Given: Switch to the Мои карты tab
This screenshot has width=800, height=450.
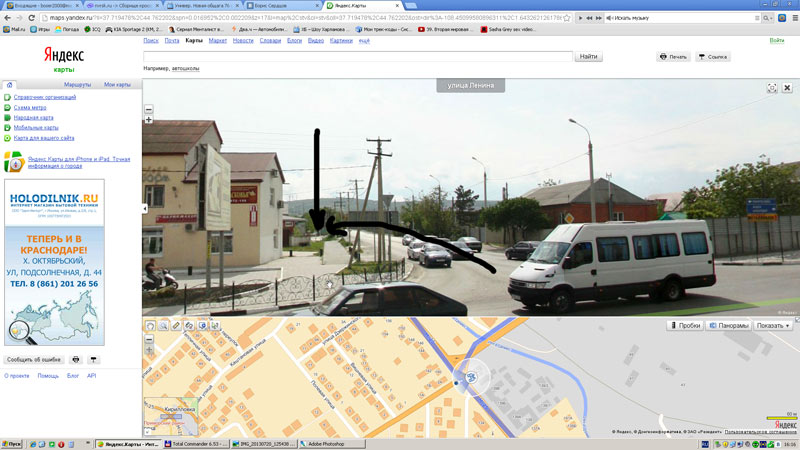Looking at the screenshot, I should [x=117, y=85].
